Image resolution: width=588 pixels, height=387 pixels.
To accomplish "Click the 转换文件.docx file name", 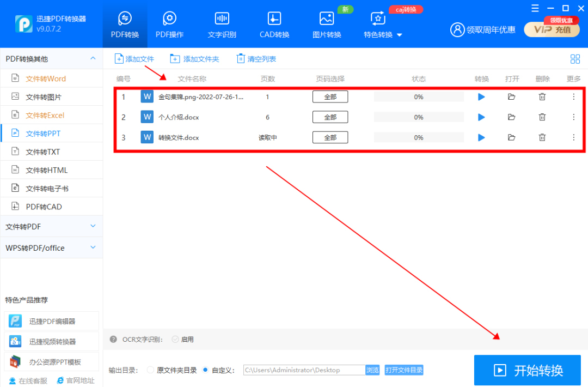I will [x=179, y=137].
